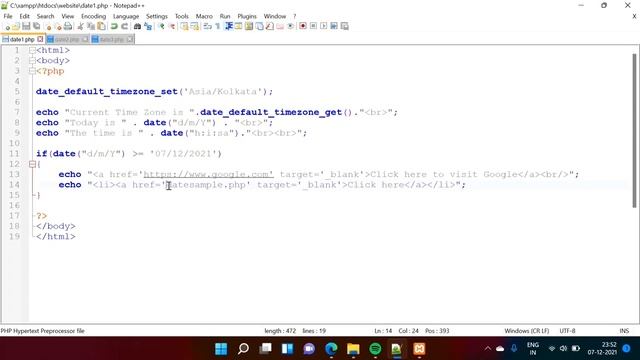Click the Save Recorded Macro icon

point(344,27)
